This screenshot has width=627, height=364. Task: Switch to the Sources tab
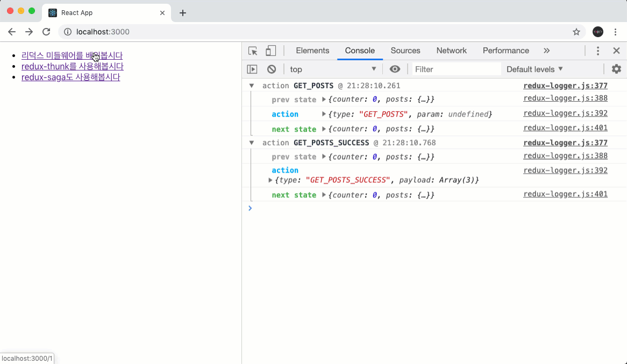(x=405, y=51)
